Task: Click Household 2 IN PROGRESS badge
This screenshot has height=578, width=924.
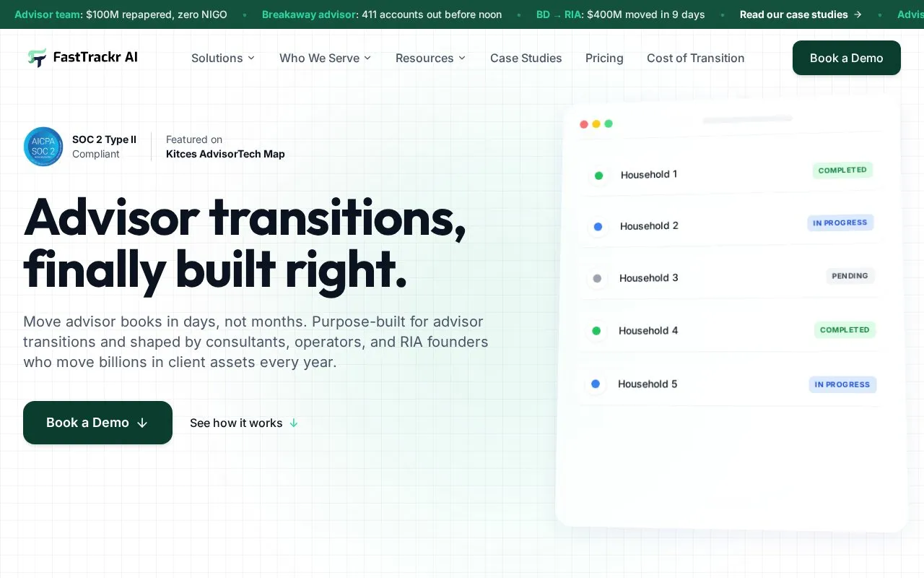Action: point(840,223)
